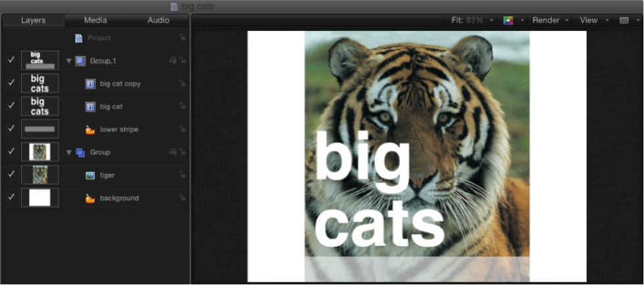Select the 'tiger' layer name
Viewport: 644px width, 285px height.
click(107, 175)
